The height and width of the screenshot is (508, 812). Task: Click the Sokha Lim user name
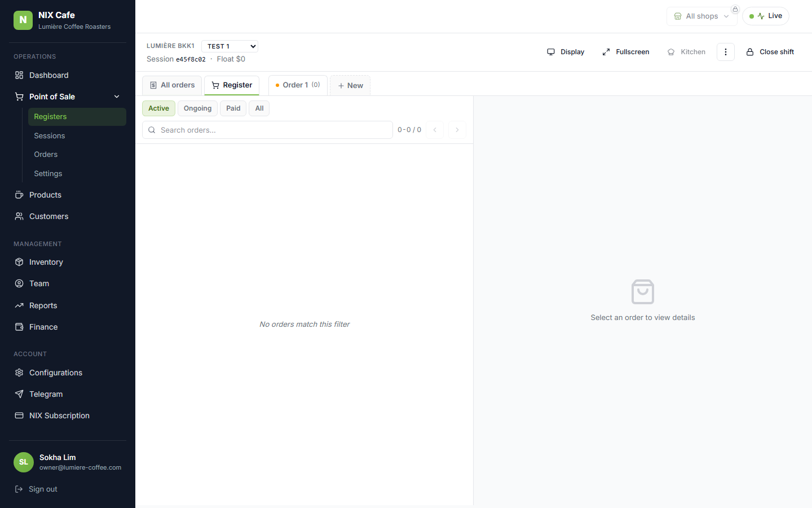58,457
